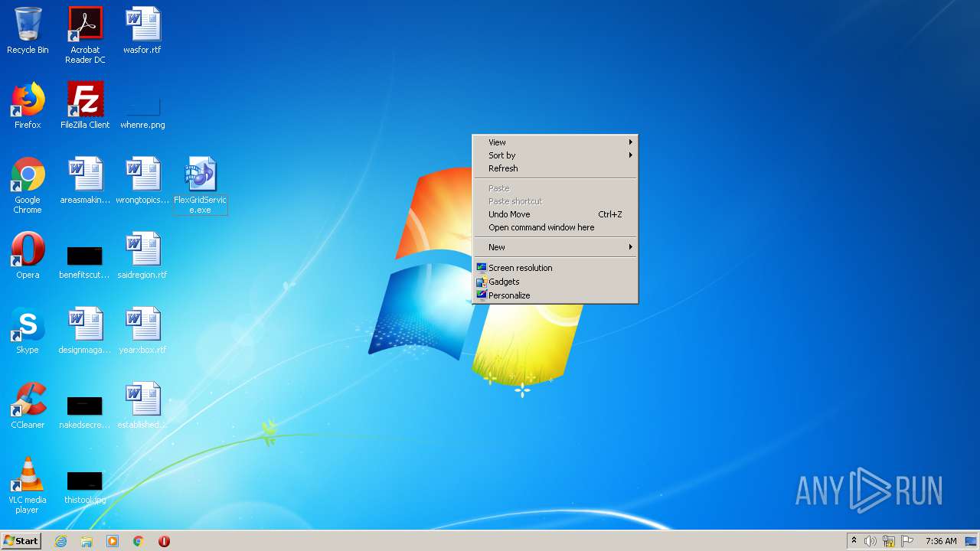Select areasmakin document icon

coord(85,181)
